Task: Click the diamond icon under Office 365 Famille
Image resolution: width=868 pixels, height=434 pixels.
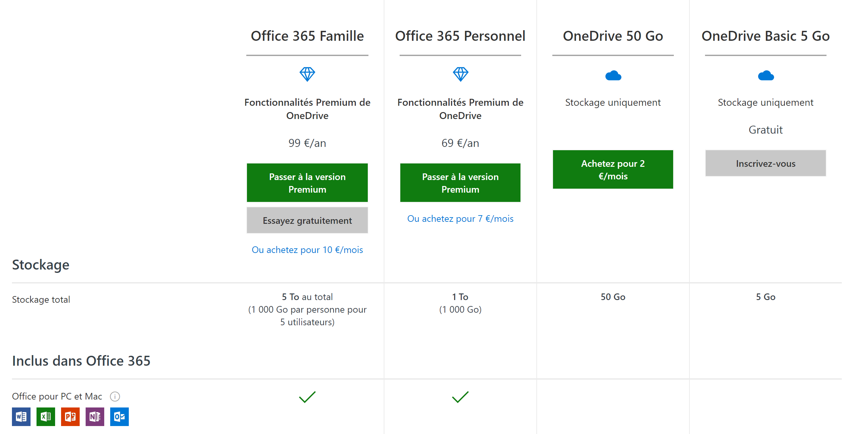Action: [x=307, y=74]
